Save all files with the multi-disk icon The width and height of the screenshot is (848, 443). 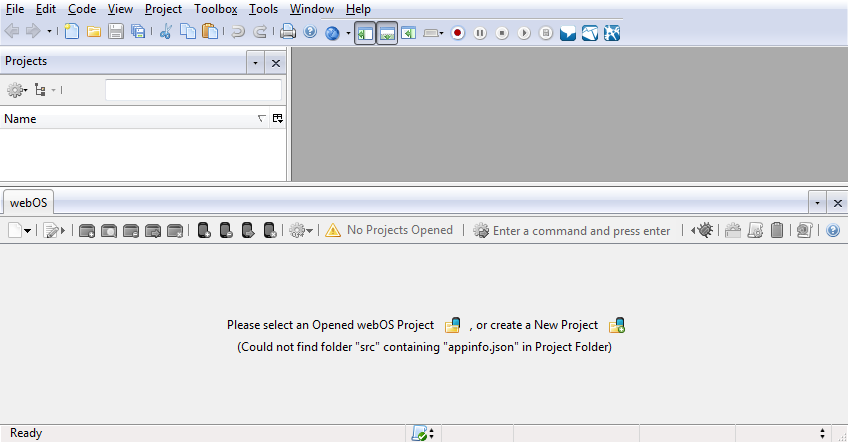tap(138, 32)
